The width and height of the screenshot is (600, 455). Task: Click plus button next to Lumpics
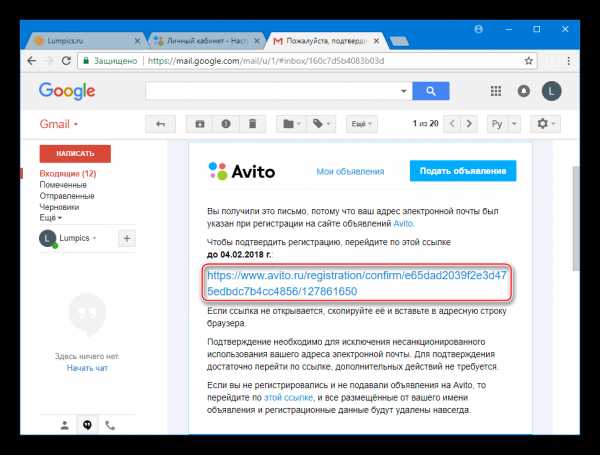(127, 238)
